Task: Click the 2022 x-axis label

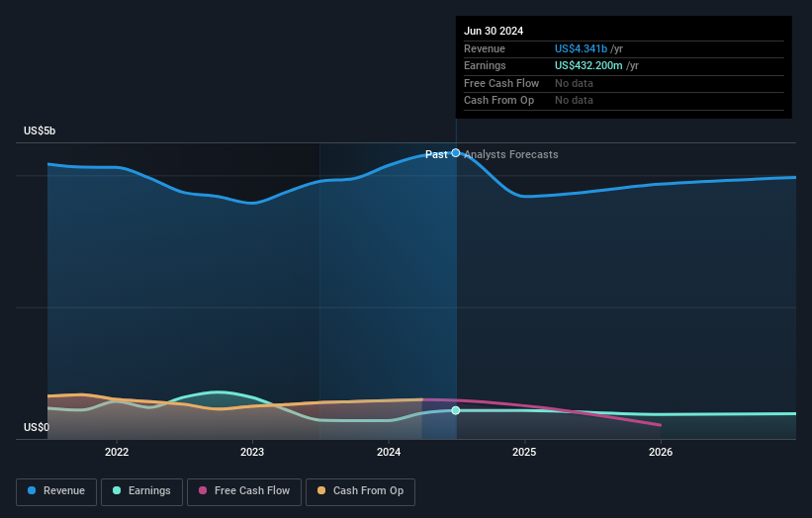Action: tap(117, 453)
